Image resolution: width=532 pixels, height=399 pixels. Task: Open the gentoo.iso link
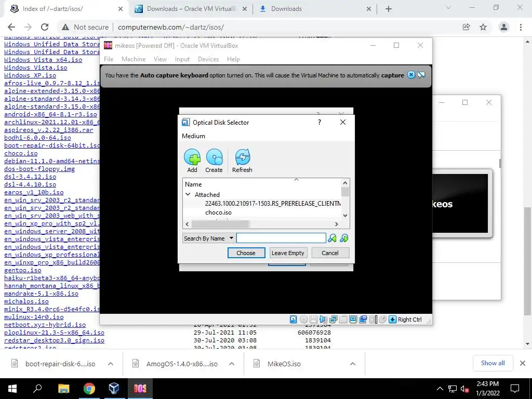[x=23, y=270]
